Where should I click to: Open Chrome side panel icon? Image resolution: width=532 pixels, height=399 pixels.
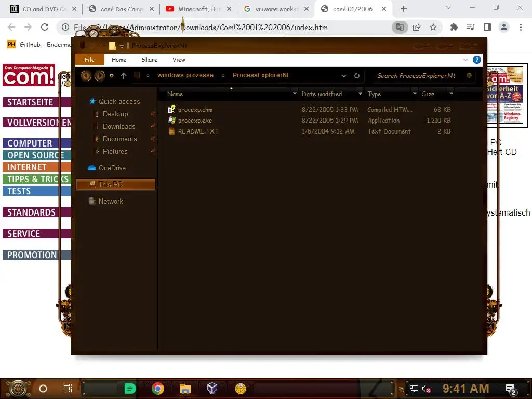tap(487, 27)
